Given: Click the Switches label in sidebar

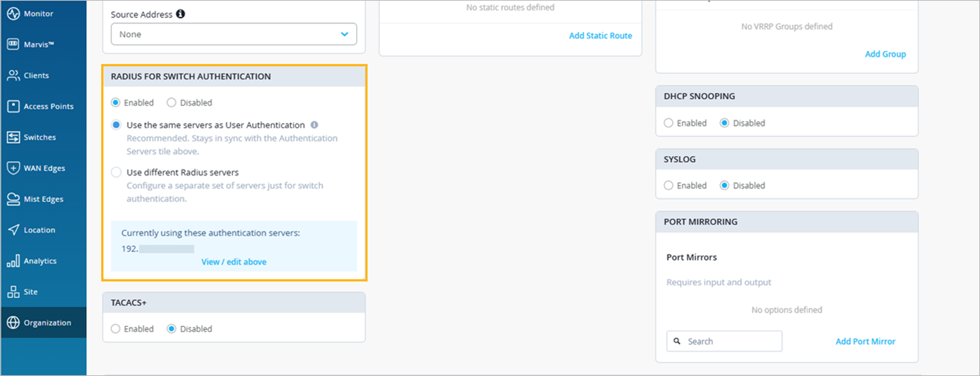Looking at the screenshot, I should (x=40, y=137).
